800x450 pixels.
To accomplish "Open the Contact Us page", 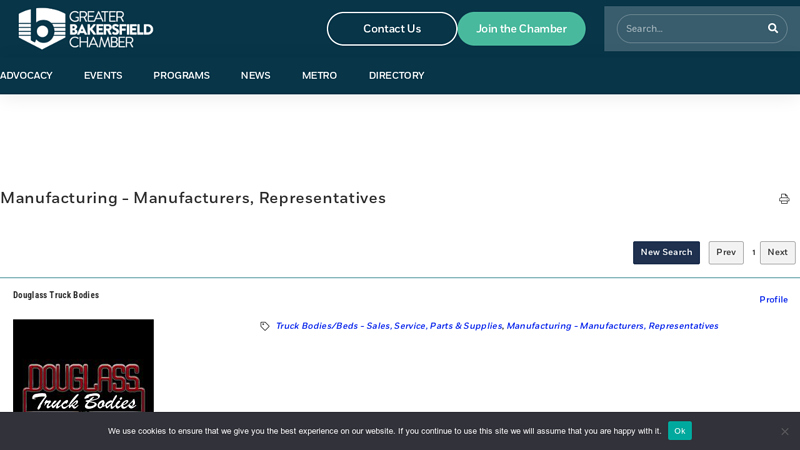I will 391,29.
